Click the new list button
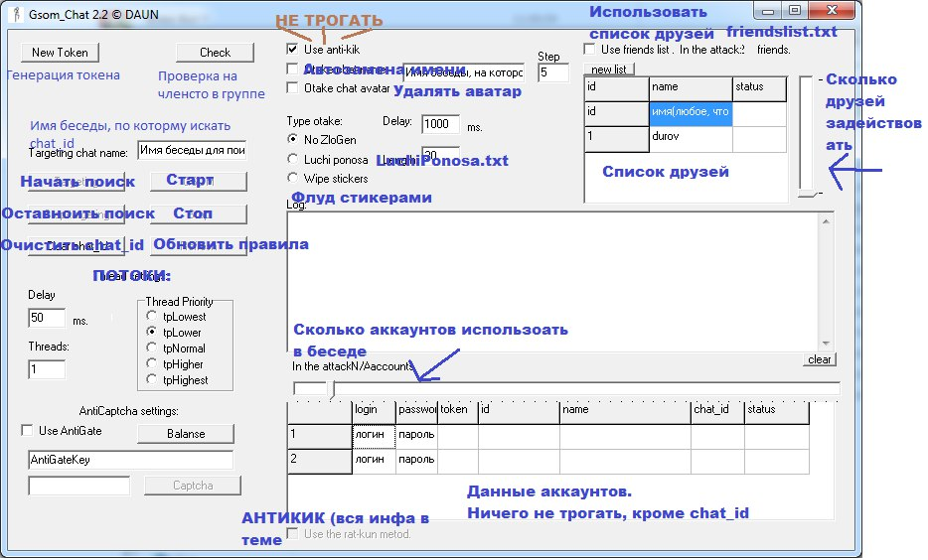 click(609, 70)
